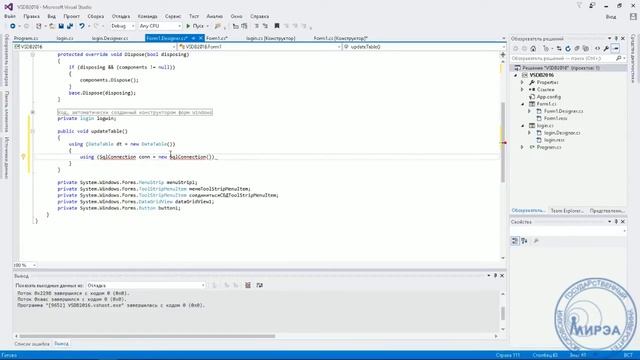Select App.config in Solution Explorer
Viewport: 640px width, 360px height.
[x=549, y=97]
